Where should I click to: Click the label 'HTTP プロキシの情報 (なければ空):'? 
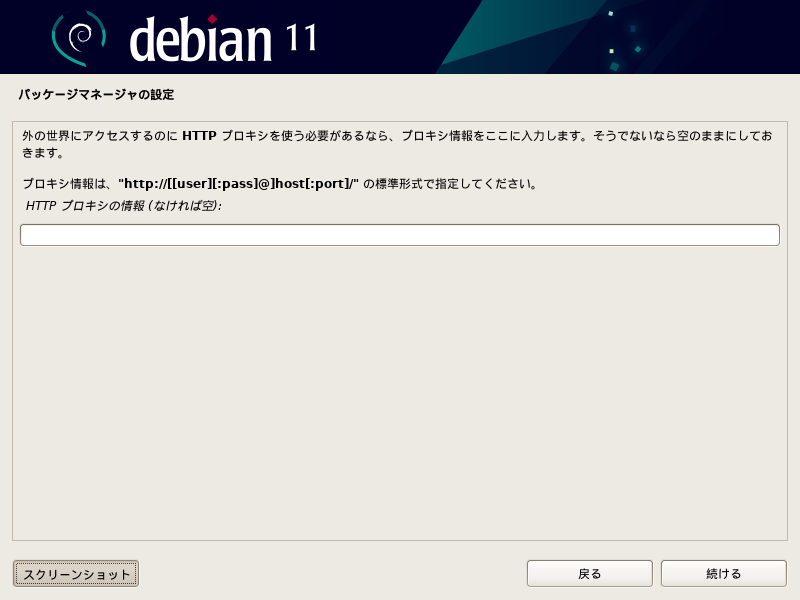(123, 206)
